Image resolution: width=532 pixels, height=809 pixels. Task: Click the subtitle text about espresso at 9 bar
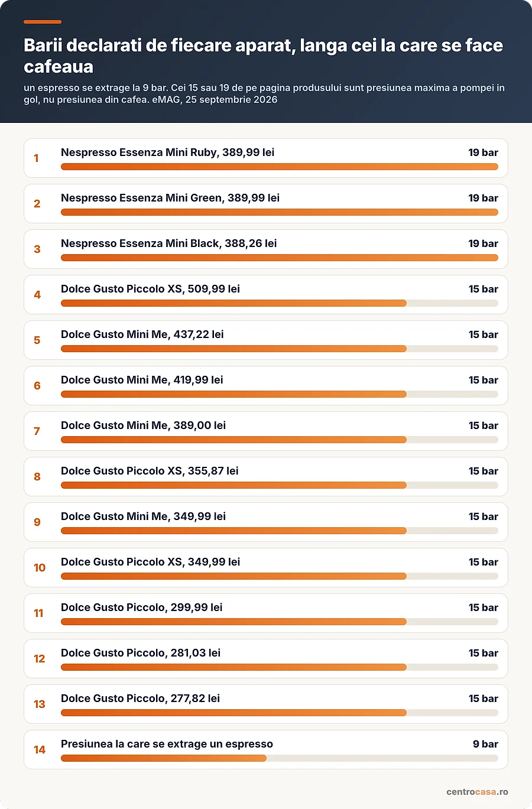264,93
